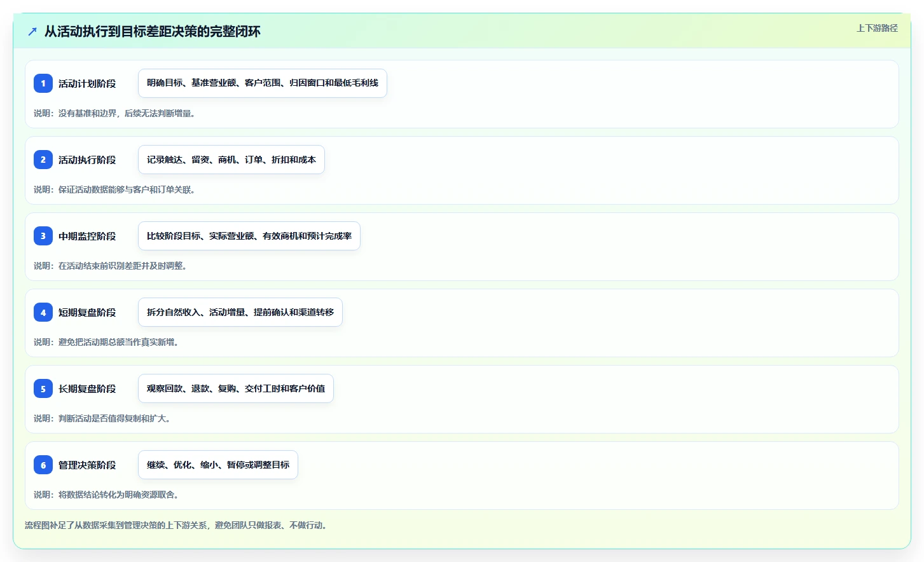Image resolution: width=924 pixels, height=562 pixels.
Task: Click step number 4 badge
Action: point(43,312)
